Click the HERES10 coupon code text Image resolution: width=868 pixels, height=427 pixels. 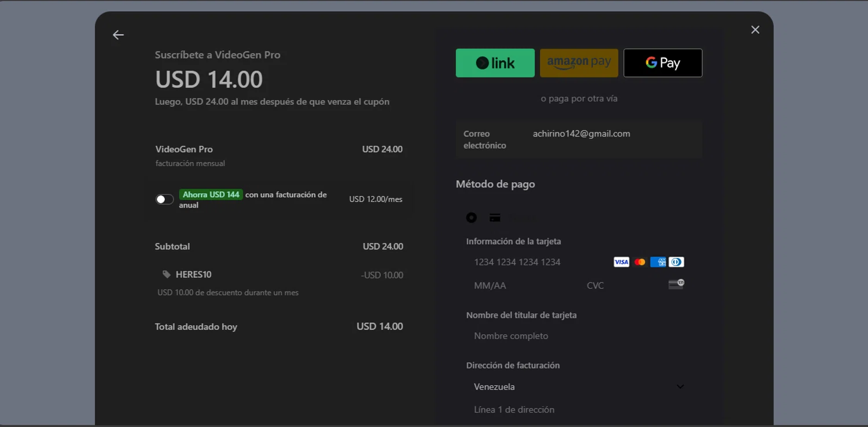(193, 275)
